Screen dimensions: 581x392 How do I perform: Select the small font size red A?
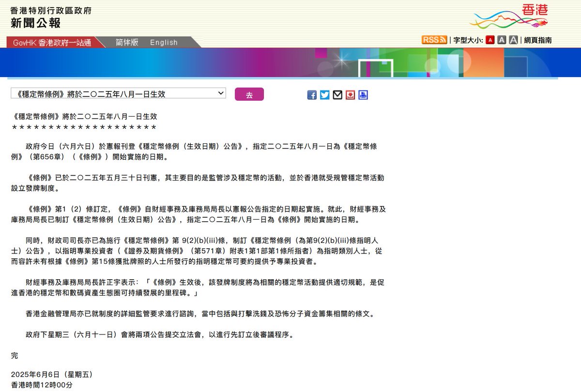coord(490,40)
